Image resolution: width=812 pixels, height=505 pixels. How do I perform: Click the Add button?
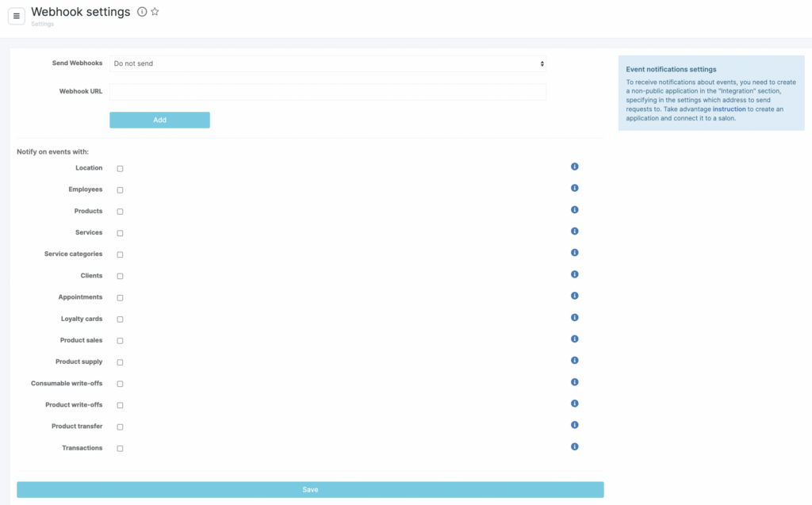point(159,120)
